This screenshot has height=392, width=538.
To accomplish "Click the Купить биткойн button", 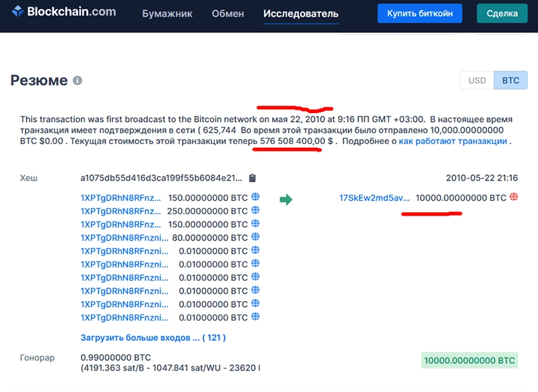I will point(420,13).
